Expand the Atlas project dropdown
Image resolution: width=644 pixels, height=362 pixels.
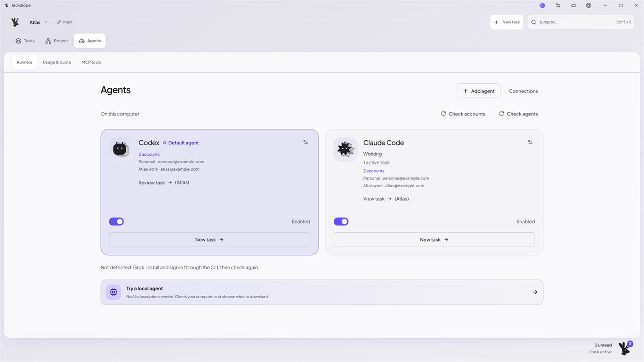click(38, 22)
